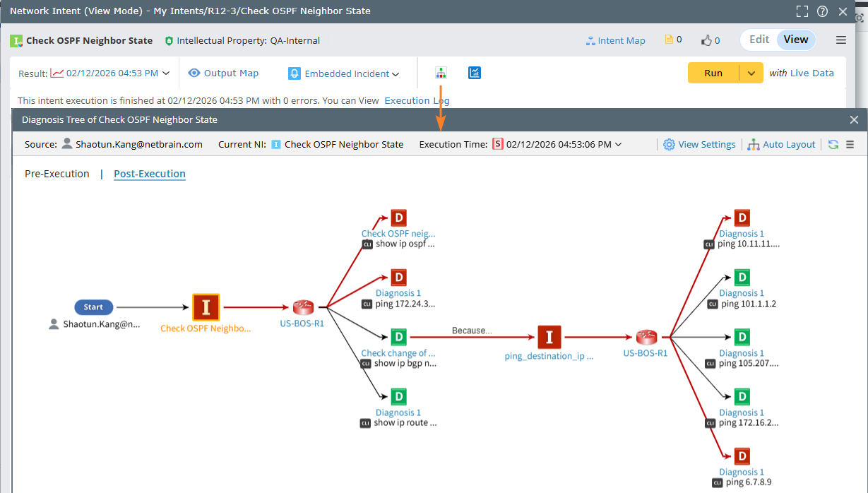Click the 'show ip ospf ...' CLI text
The width and height of the screenshot is (868, 493).
[405, 244]
